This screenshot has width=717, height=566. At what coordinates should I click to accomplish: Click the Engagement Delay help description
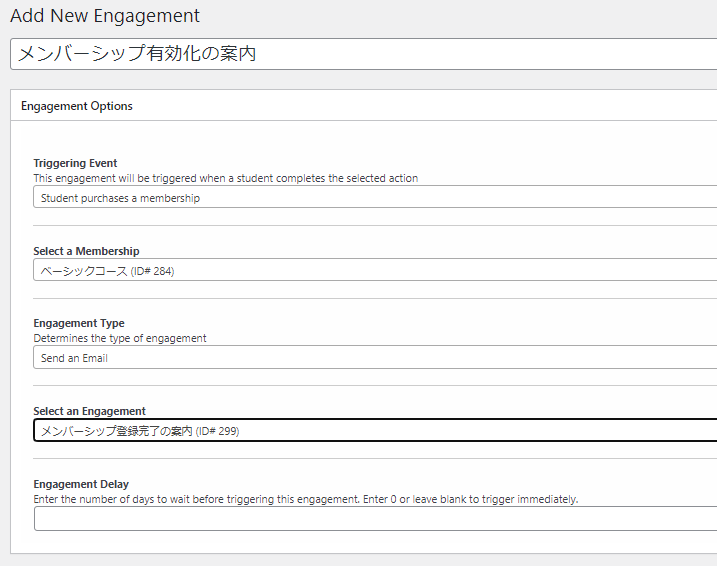click(x=305, y=499)
